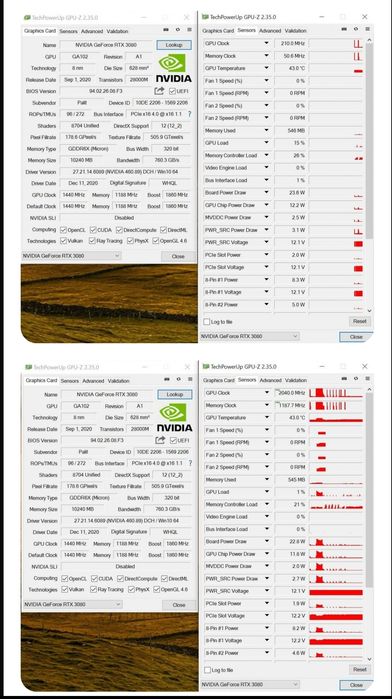
Task: Click the refresh icon in upper Graphics Card window
Action: (x=177, y=30)
